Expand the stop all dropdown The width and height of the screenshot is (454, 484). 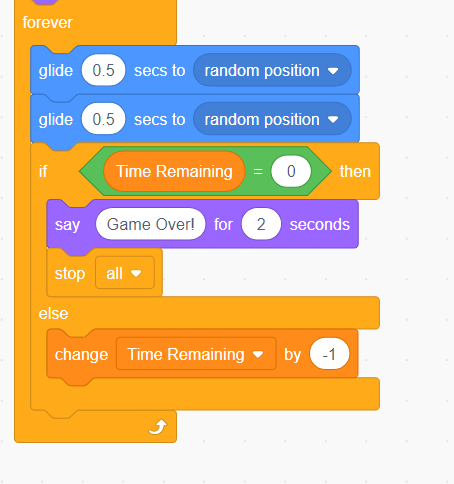pos(125,273)
